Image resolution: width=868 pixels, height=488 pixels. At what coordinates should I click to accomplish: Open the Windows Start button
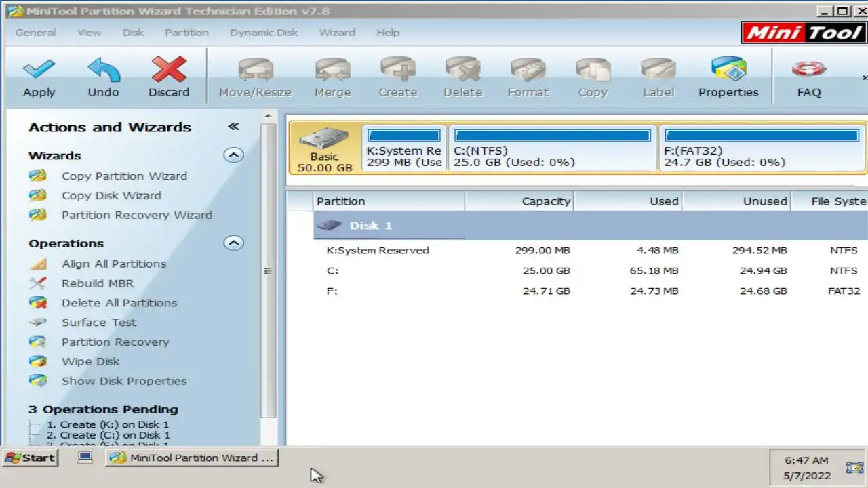(x=31, y=457)
